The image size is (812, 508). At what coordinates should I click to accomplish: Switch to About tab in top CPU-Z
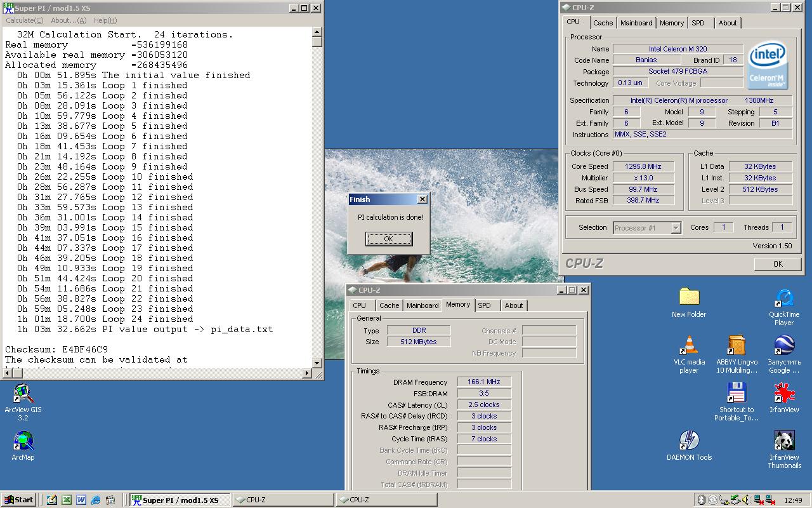pos(728,23)
